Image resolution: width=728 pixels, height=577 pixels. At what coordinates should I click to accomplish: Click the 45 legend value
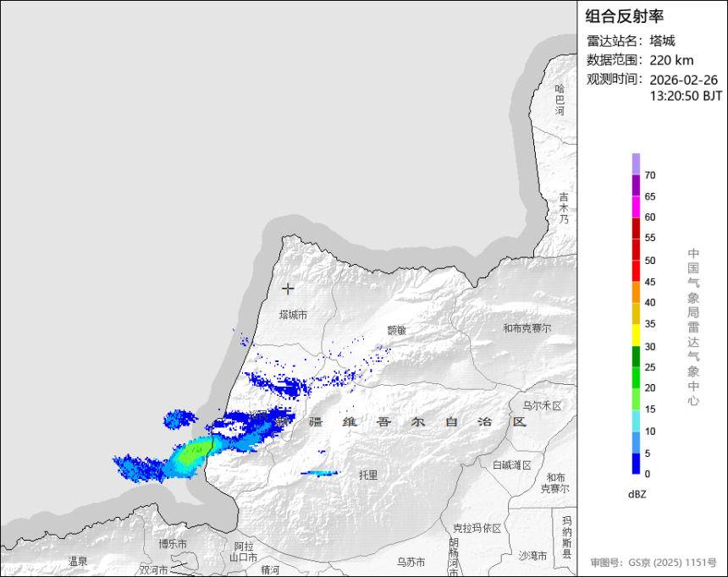[650, 282]
